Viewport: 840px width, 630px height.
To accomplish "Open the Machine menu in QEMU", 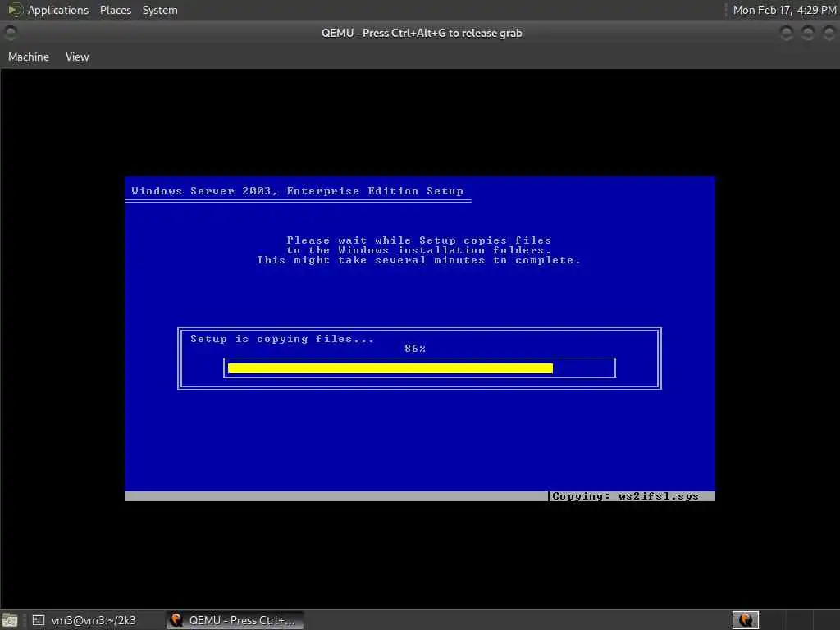I will pos(29,57).
